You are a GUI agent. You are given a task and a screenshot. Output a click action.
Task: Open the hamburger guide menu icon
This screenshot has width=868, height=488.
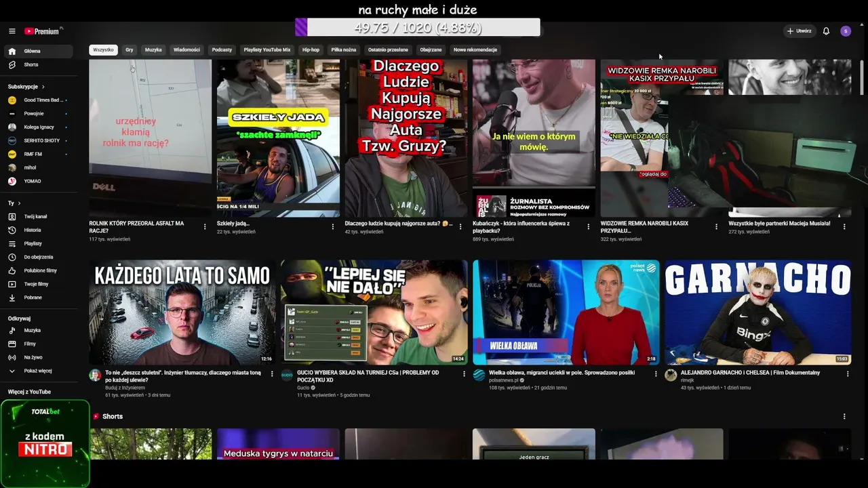(12, 31)
